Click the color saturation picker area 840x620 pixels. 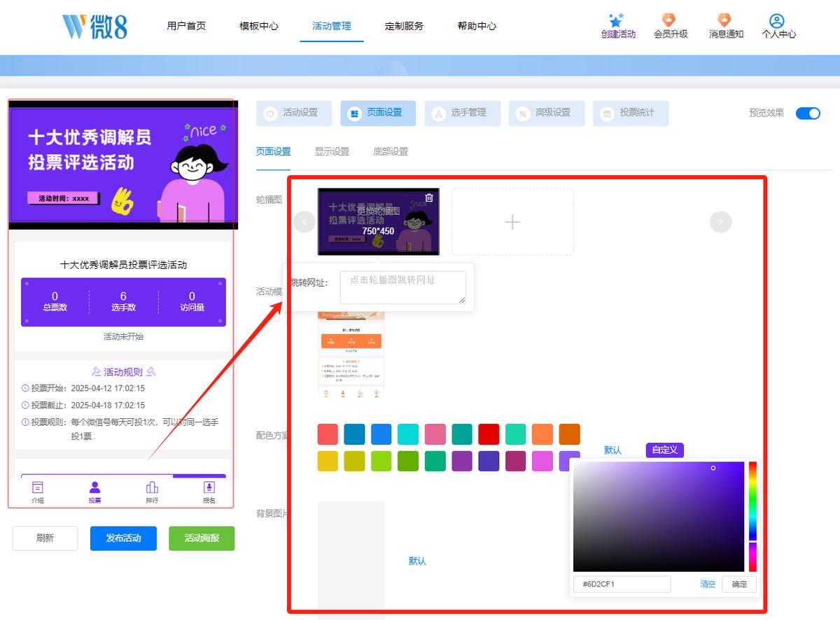(659, 516)
